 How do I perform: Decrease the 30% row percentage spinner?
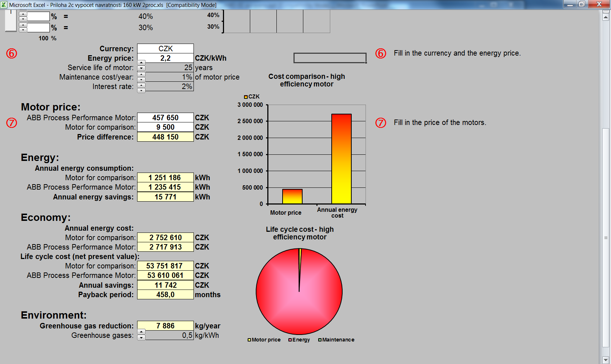(x=23, y=30)
